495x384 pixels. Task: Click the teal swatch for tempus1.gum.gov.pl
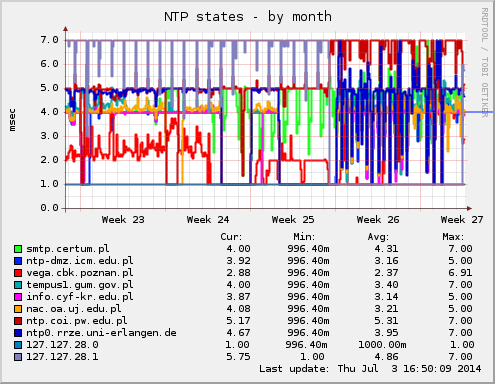tap(18, 285)
